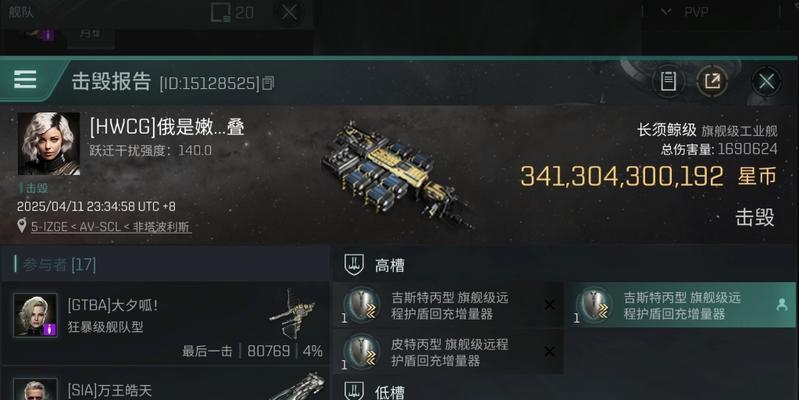
Task: Select highlighted 吉斯特丙型 module on right
Action: tap(682, 305)
